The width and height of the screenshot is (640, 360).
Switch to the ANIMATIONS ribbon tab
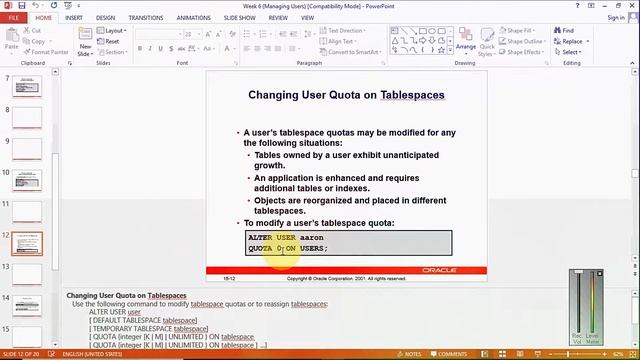pos(193,18)
